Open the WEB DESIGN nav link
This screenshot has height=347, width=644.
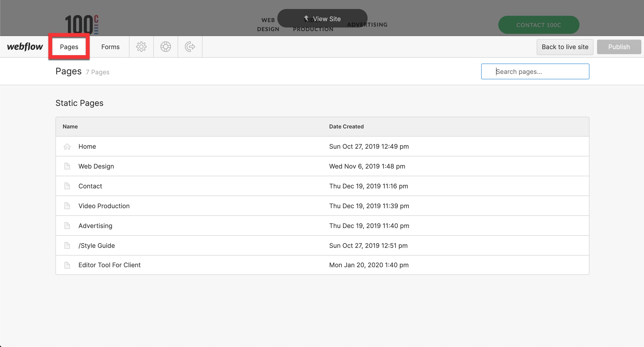(x=268, y=25)
